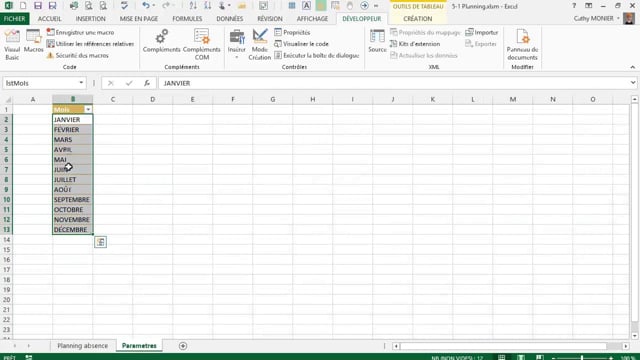The height and width of the screenshot is (360, 640).
Task: Undo the last action
Action: click(x=145, y=6)
